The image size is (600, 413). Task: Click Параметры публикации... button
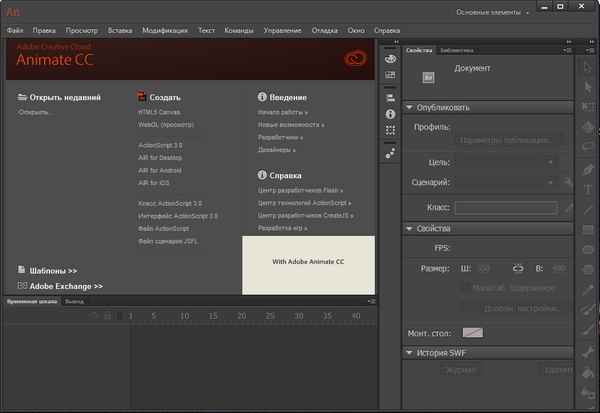tap(509, 140)
